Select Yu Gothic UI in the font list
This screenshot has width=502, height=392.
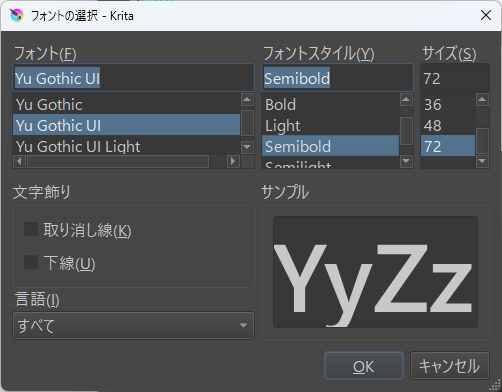click(x=126, y=125)
